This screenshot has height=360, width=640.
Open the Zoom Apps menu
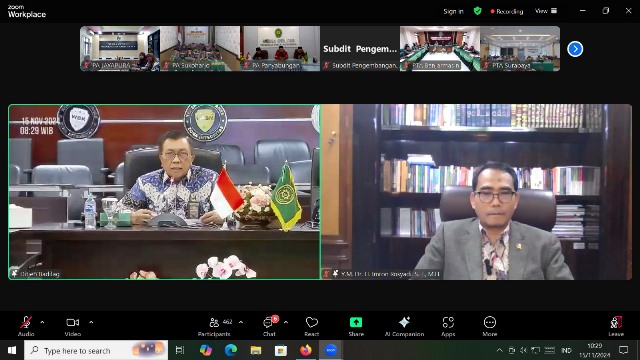coord(448,326)
